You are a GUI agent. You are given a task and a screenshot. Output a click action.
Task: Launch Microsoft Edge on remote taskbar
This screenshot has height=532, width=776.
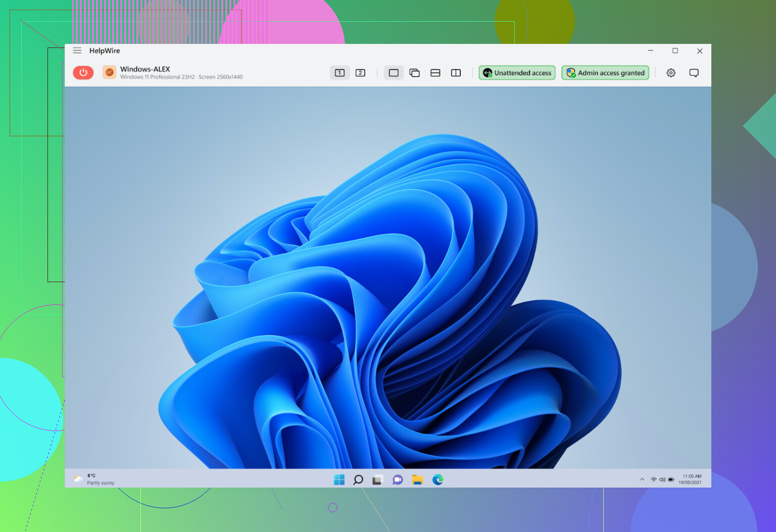(x=438, y=480)
